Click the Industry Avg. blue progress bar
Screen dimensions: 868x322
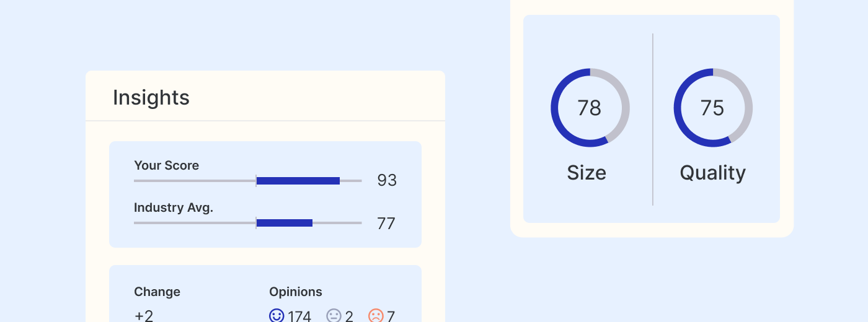click(285, 223)
